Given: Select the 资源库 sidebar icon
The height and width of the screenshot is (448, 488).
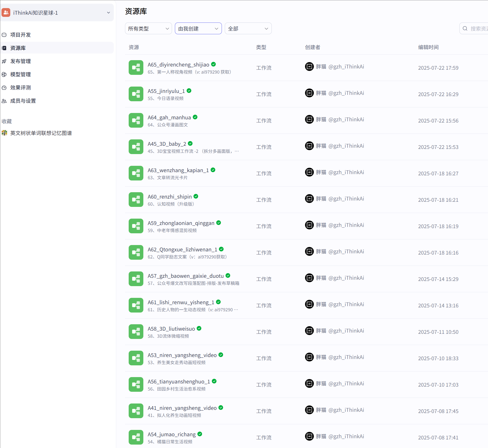Looking at the screenshot, I should pos(4,48).
